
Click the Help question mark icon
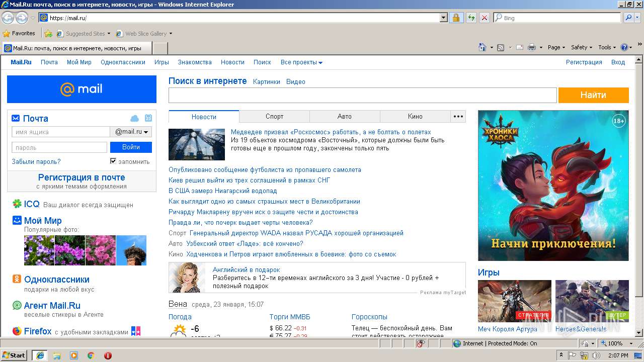click(624, 47)
